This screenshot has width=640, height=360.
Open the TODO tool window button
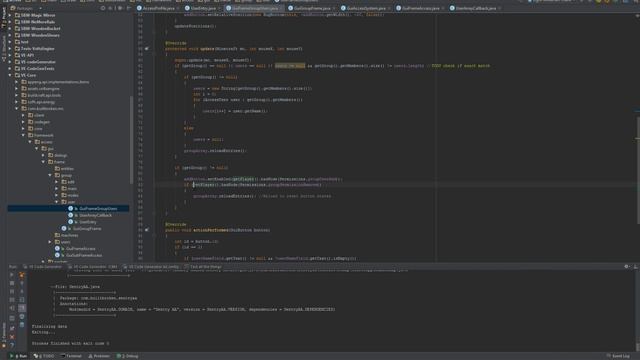coord(44,356)
